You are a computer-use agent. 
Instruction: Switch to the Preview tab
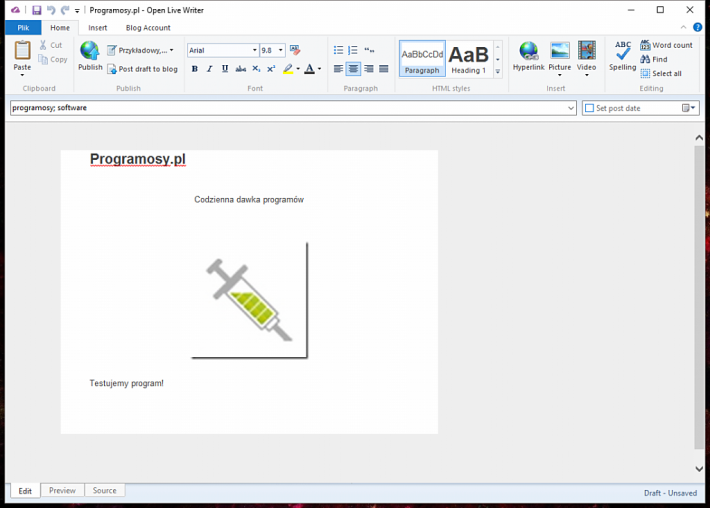click(x=62, y=490)
